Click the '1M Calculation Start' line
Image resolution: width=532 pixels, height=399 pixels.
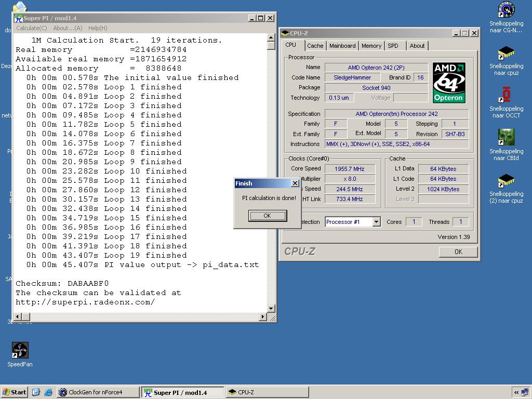[x=127, y=40]
